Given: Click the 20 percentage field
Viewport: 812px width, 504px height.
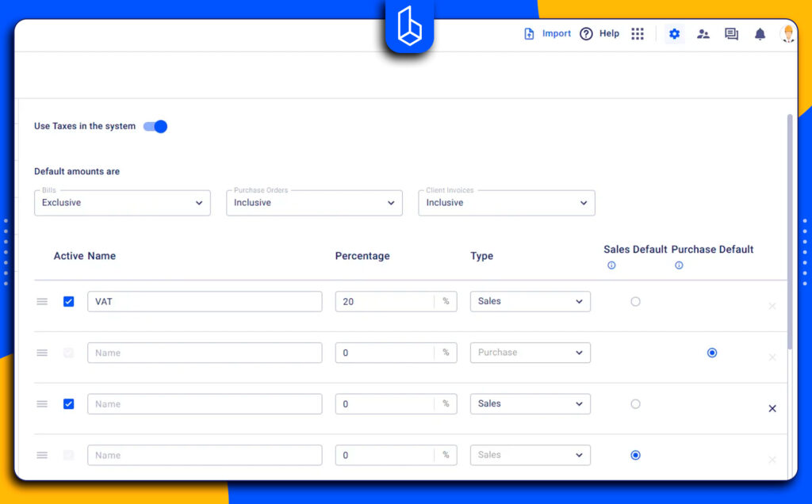Looking at the screenshot, I should click(396, 302).
